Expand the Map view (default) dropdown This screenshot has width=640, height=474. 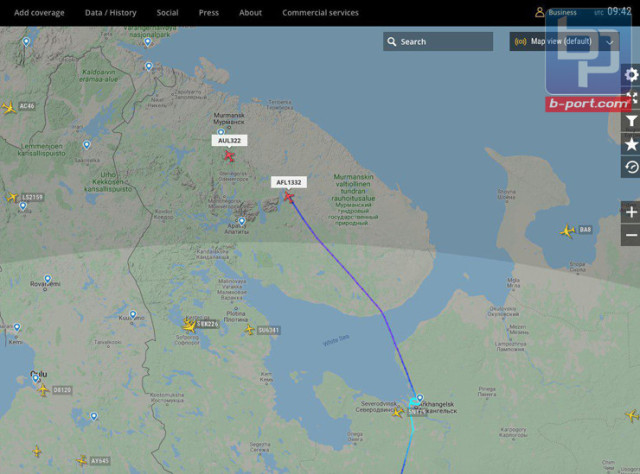(564, 42)
